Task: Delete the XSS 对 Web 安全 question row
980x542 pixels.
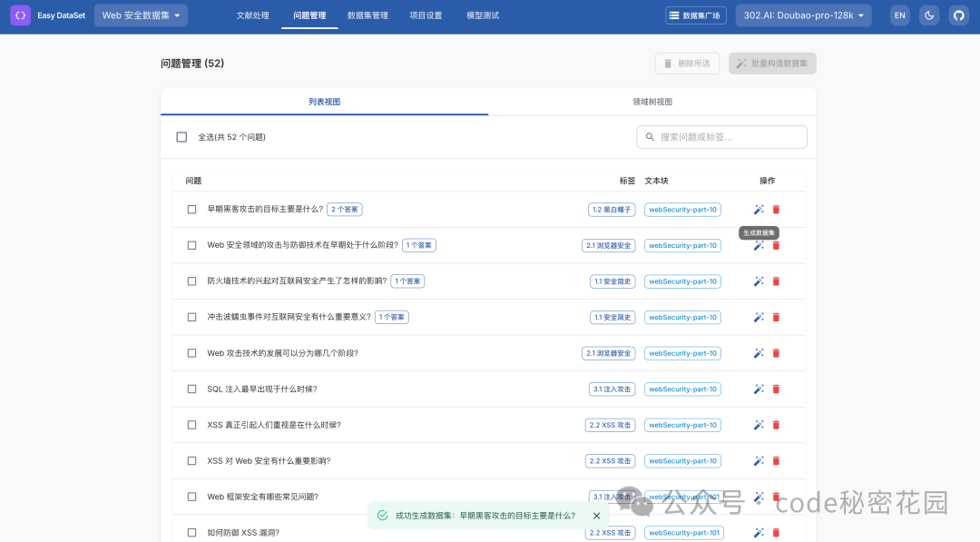Action: click(776, 460)
